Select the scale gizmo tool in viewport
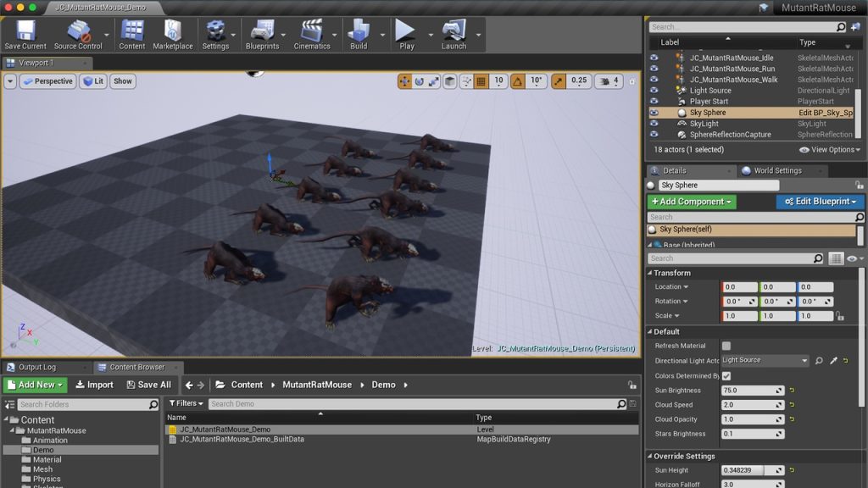868x488 pixels. tap(433, 81)
